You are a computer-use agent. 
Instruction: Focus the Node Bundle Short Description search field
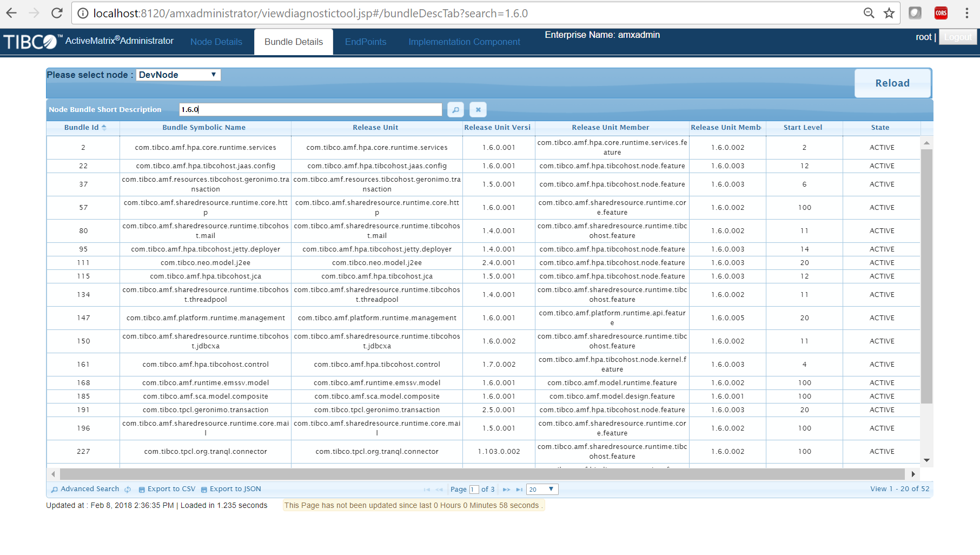(x=310, y=110)
